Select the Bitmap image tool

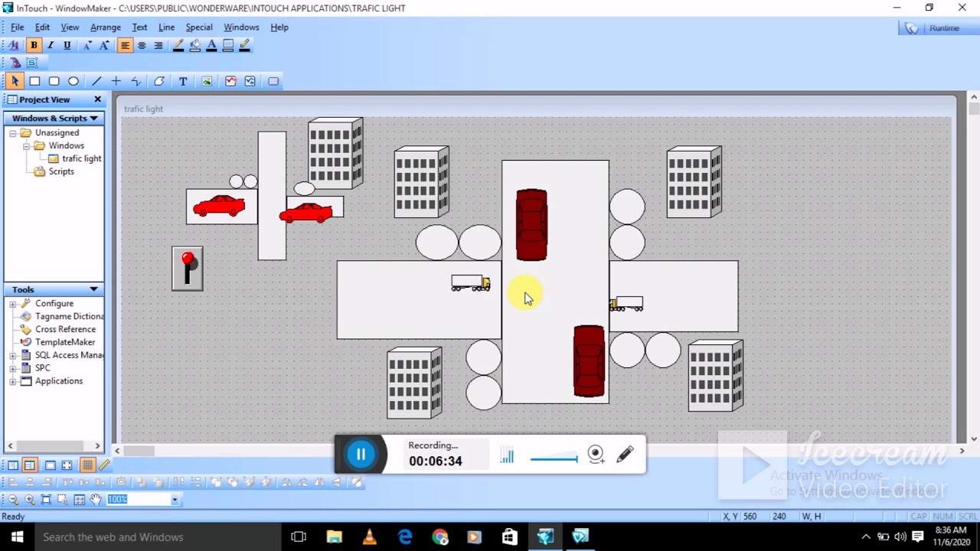click(x=207, y=81)
